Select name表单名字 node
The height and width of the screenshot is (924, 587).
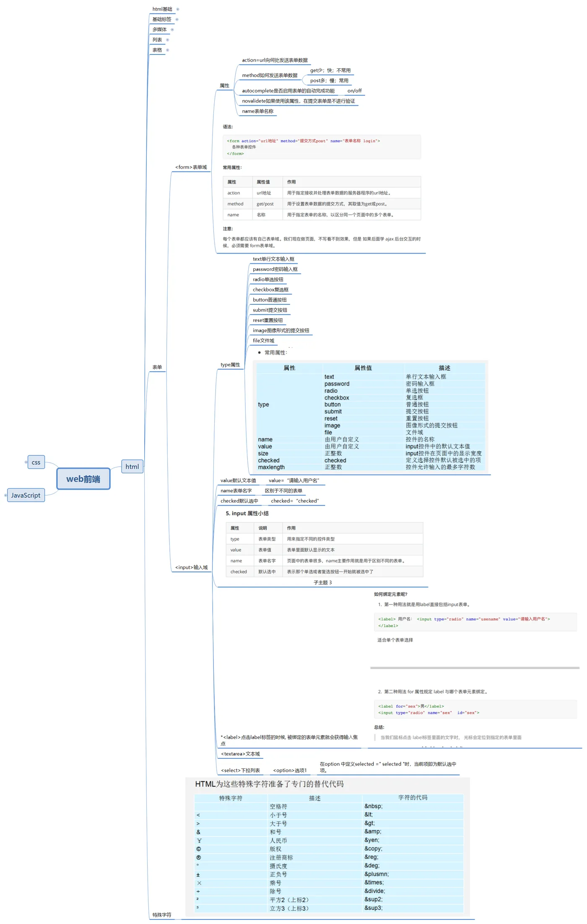[236, 491]
